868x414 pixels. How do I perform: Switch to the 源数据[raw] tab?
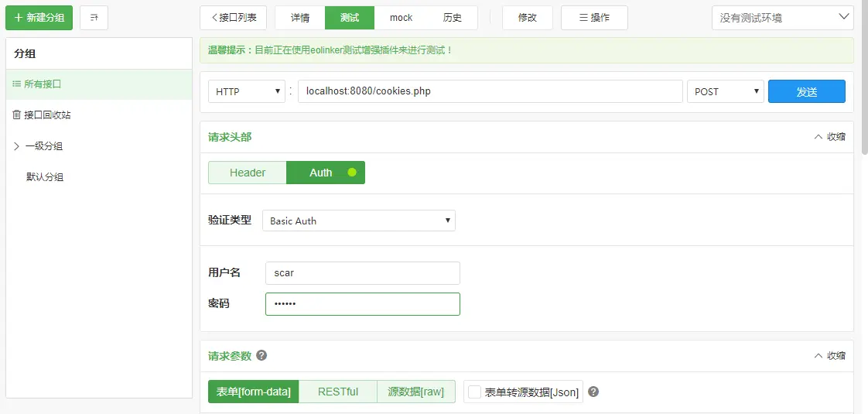click(x=415, y=392)
